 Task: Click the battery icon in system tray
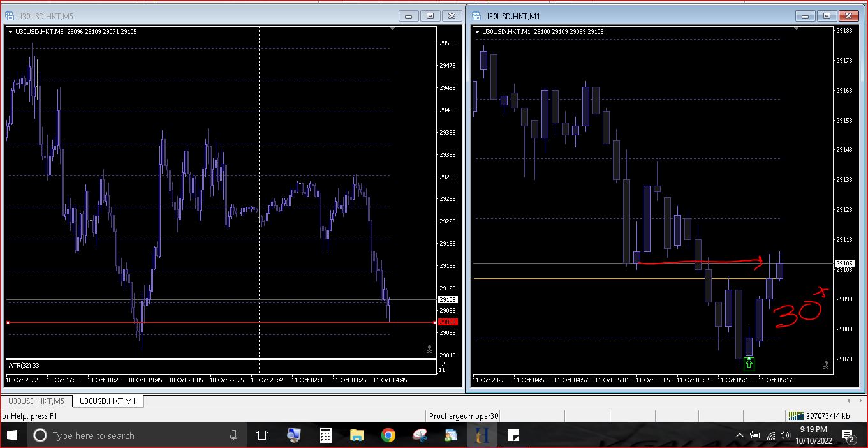[x=756, y=435]
